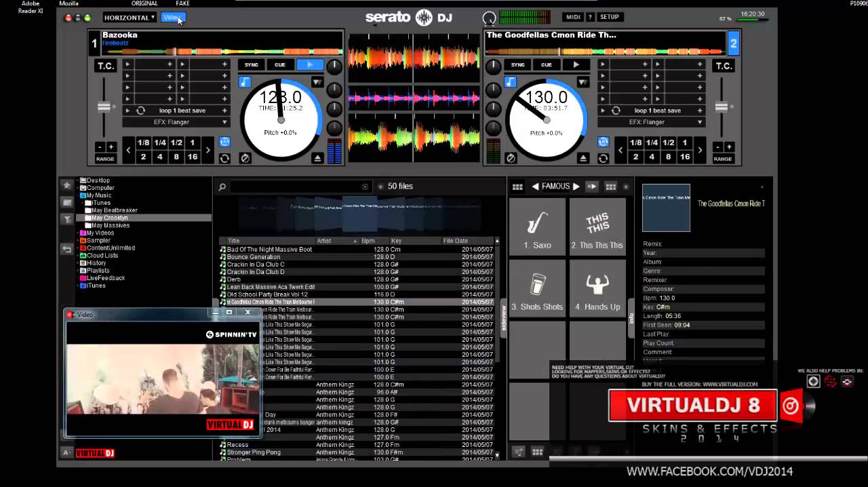Screen dimensions: 868x487
Task: Trigger the This This This sample pad
Action: click(597, 227)
